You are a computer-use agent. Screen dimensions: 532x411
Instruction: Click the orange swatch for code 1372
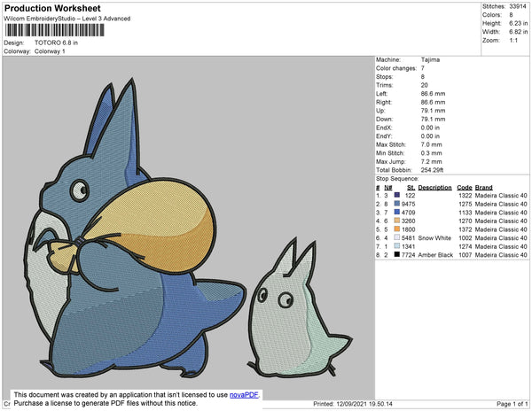coord(396,229)
